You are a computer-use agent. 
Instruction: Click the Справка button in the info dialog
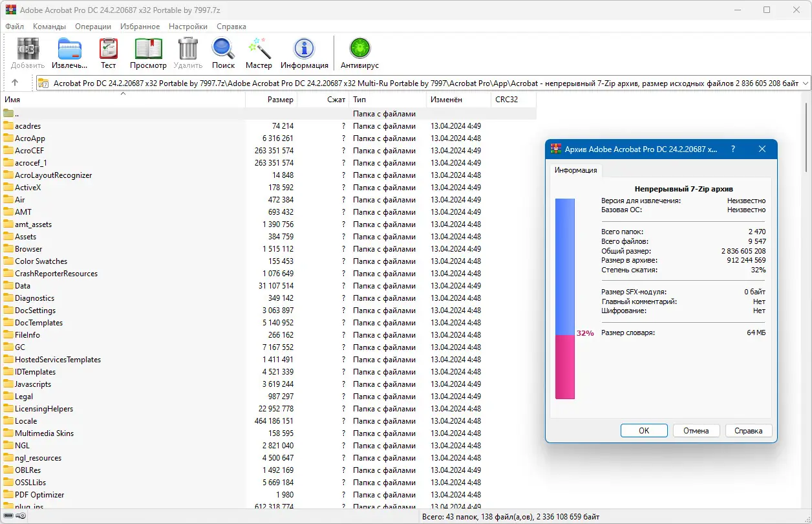coord(748,430)
